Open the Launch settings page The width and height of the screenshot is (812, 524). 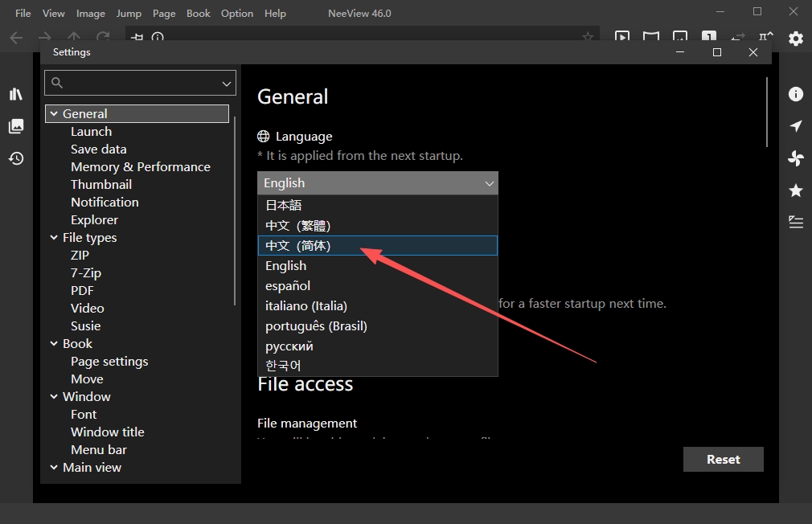click(x=91, y=132)
